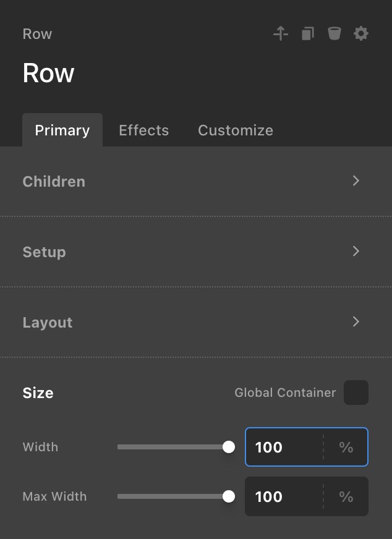
Task: Click the Width slider handle
Action: click(229, 447)
